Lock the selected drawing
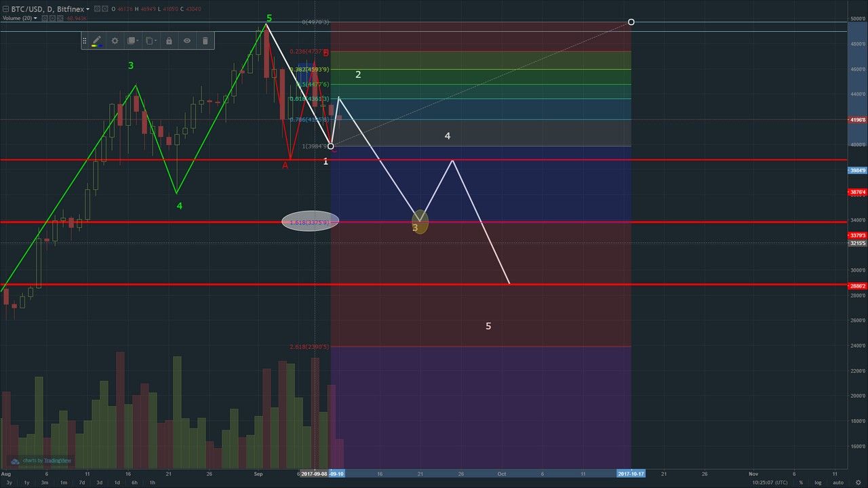The width and height of the screenshot is (868, 488). coord(169,41)
